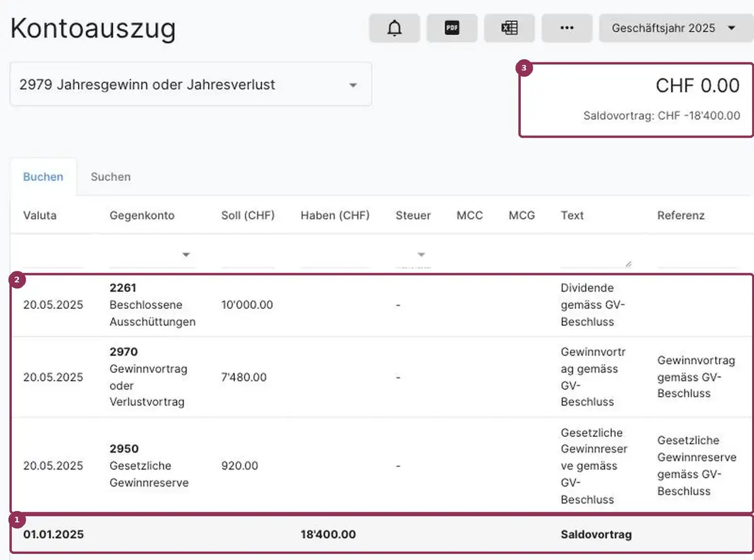Open the three-dots more options menu

pos(567,28)
